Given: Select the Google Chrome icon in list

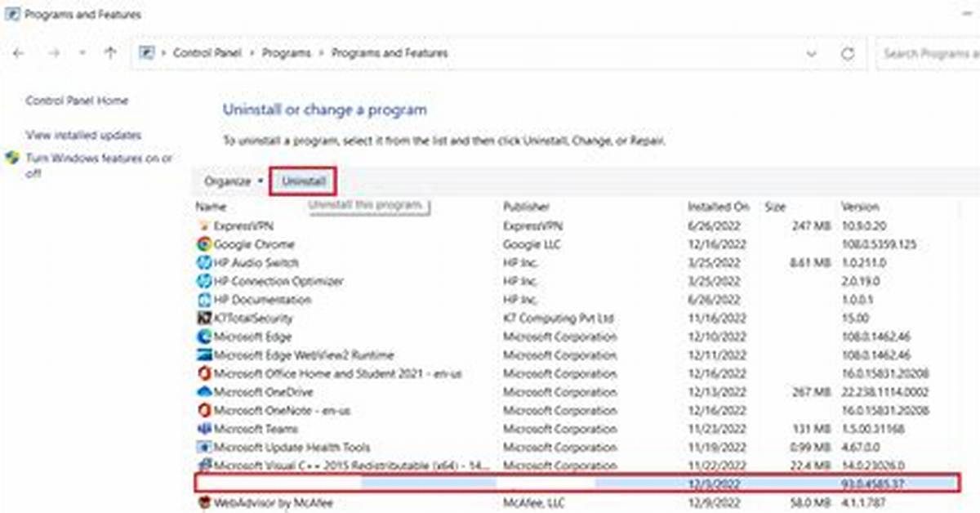Looking at the screenshot, I should 204,244.
